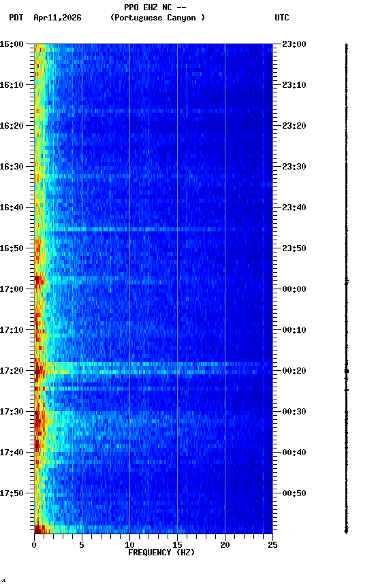Click the 'FREQUENCY (HZ)' axis label

pos(161,553)
